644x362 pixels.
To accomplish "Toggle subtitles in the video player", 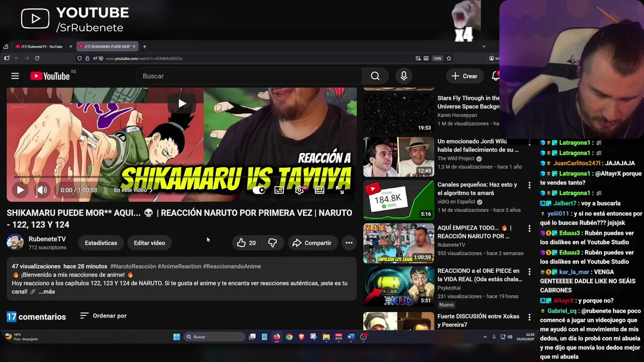I will [279, 190].
